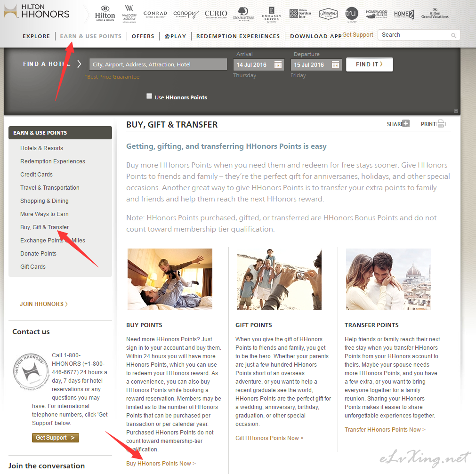Open the Explore menu
The width and height of the screenshot is (476, 474).
pos(36,36)
